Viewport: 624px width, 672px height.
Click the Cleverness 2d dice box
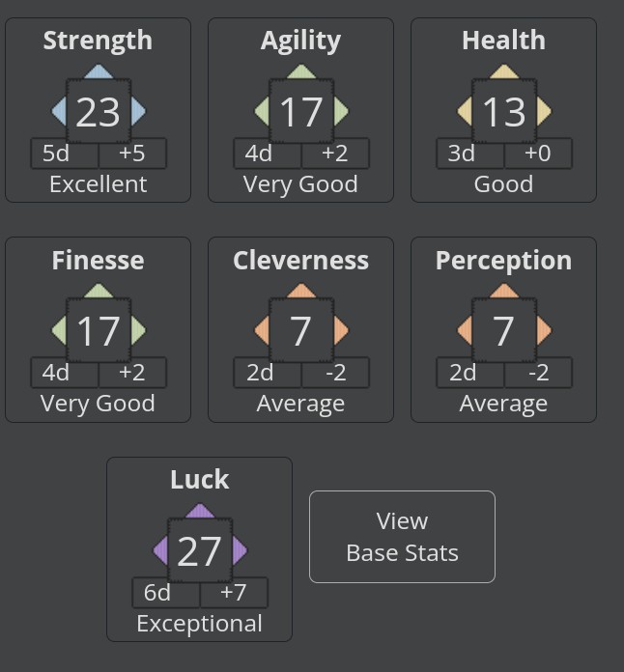point(268,373)
